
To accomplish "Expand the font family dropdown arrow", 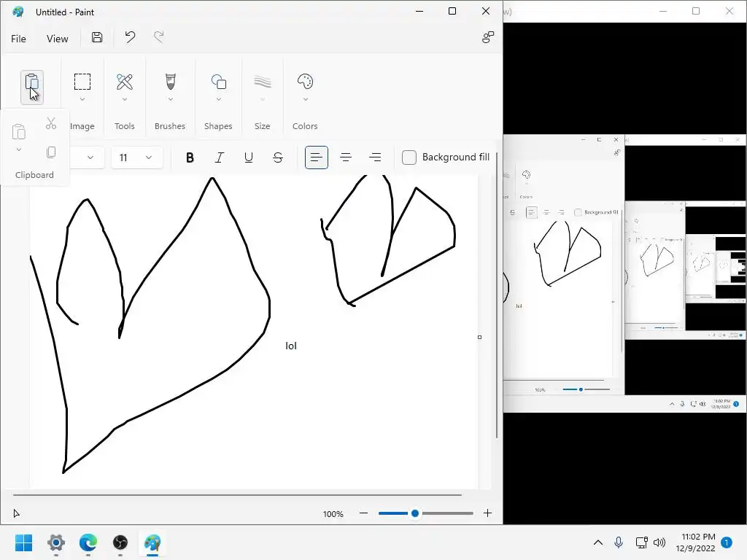I will coord(90,157).
